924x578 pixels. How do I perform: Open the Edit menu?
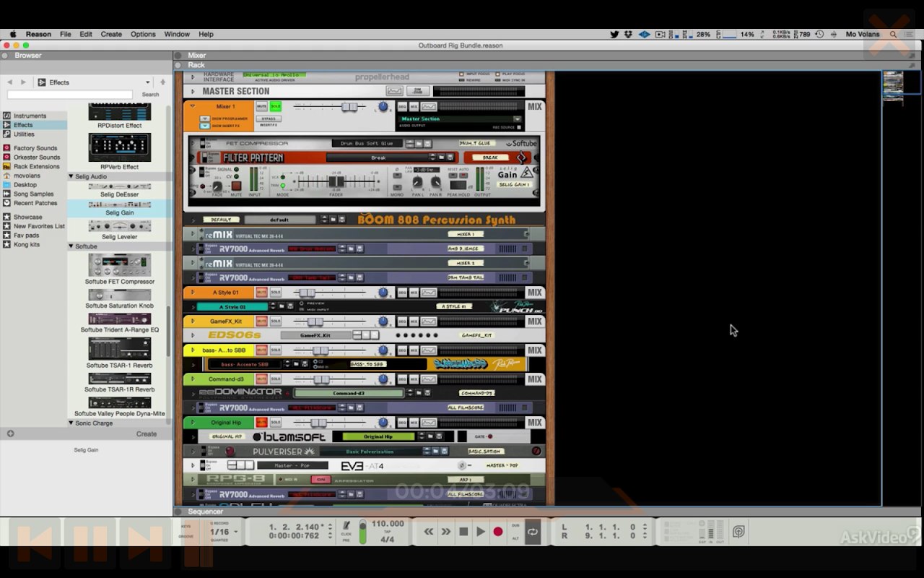(86, 34)
